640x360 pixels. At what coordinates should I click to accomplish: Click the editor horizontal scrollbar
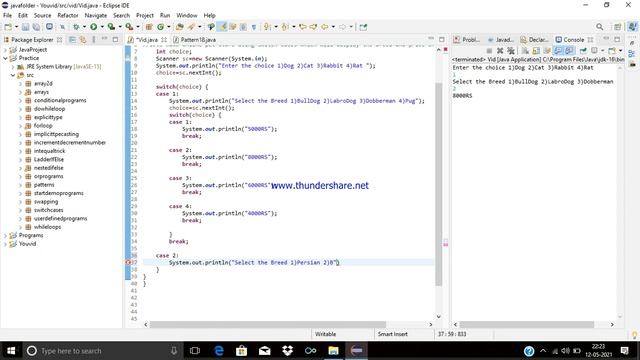click(x=268, y=324)
